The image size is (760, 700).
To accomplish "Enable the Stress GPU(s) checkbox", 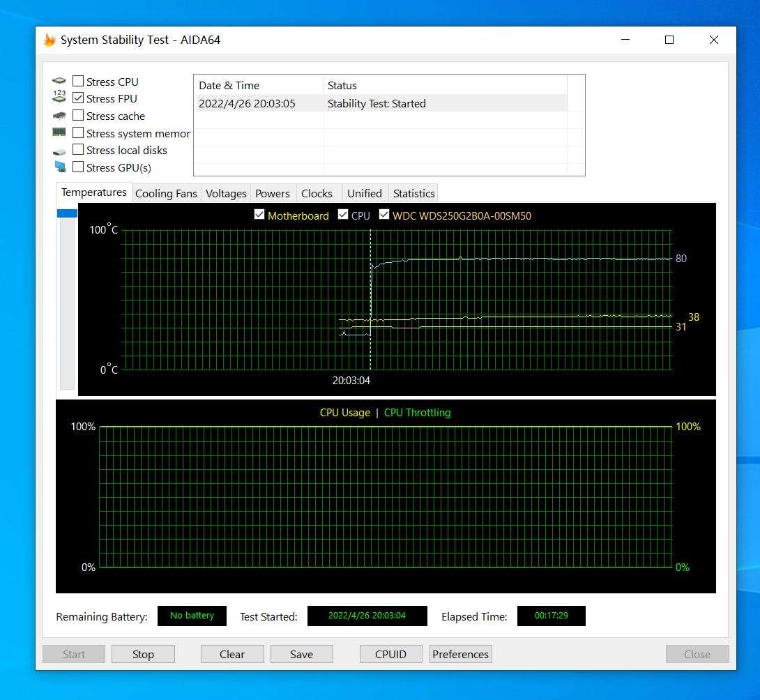I will point(78,167).
